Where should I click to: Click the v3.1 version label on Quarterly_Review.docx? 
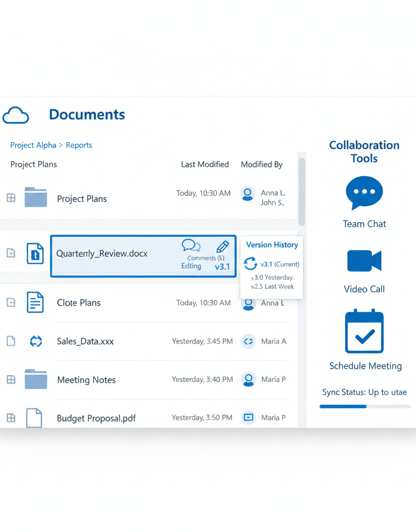pyautogui.click(x=223, y=267)
